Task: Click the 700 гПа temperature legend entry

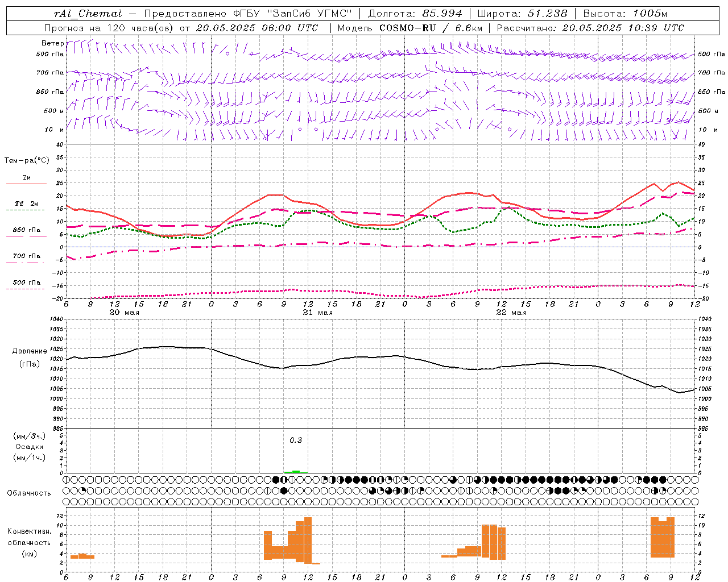Action: [26, 256]
